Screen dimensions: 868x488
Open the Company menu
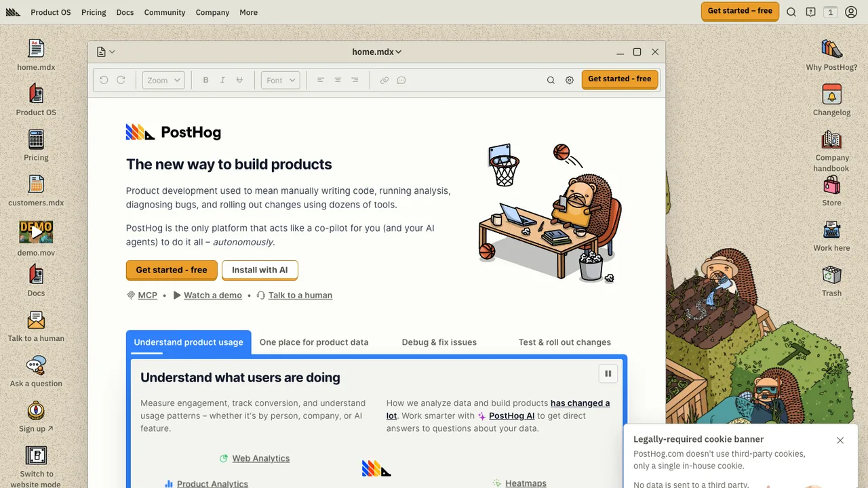212,12
